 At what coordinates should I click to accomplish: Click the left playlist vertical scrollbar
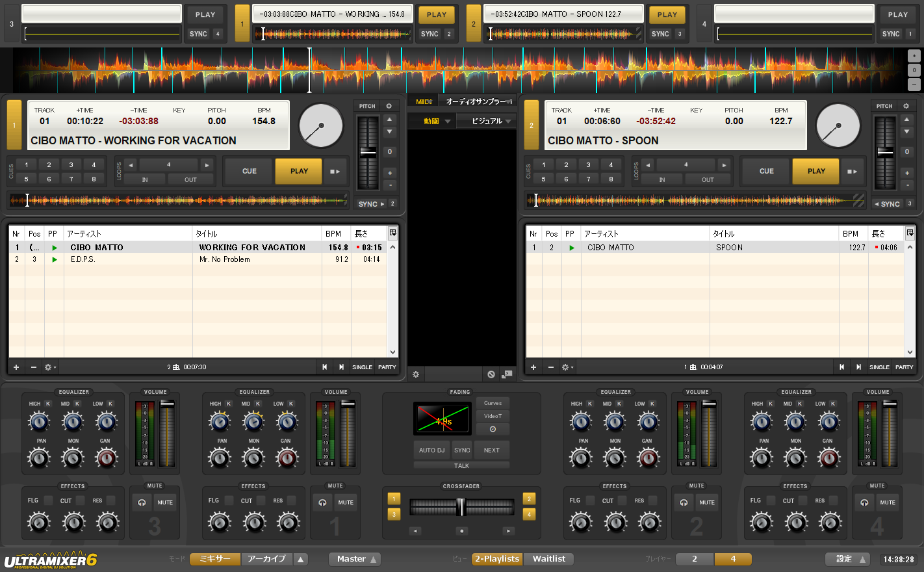(x=392, y=300)
